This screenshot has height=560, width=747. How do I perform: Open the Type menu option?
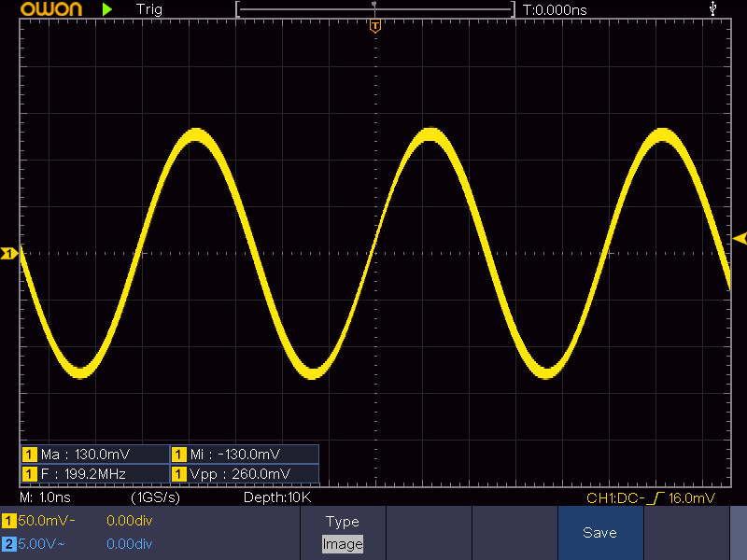point(343,522)
